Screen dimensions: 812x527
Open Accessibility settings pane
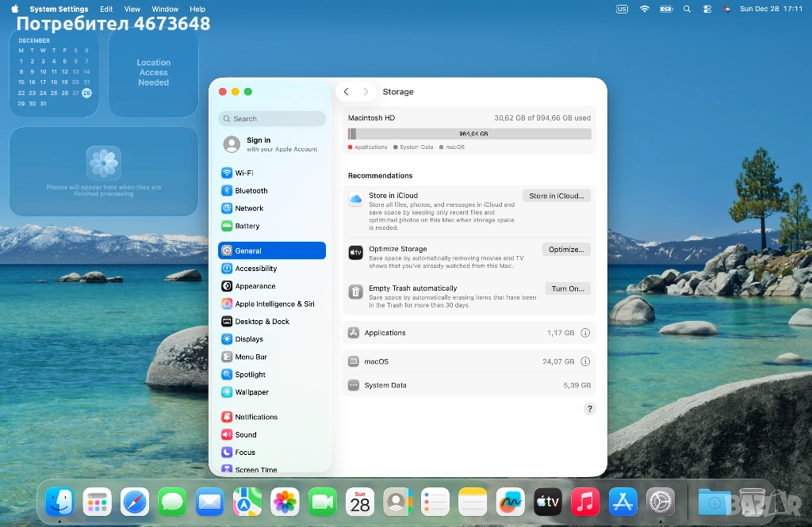click(255, 269)
